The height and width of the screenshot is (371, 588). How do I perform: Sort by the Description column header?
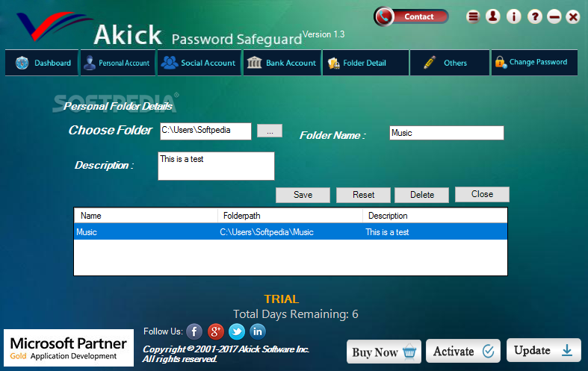tap(435, 216)
